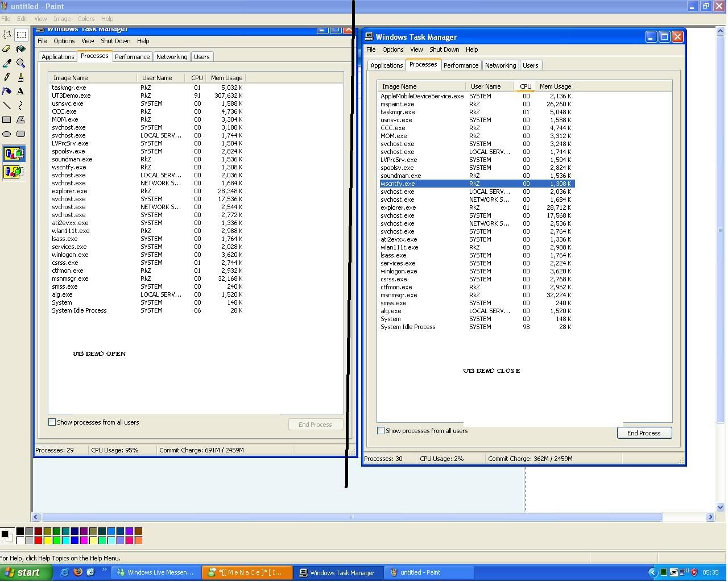
Task: Click the 05:35 taskbar clock
Action: 710,572
